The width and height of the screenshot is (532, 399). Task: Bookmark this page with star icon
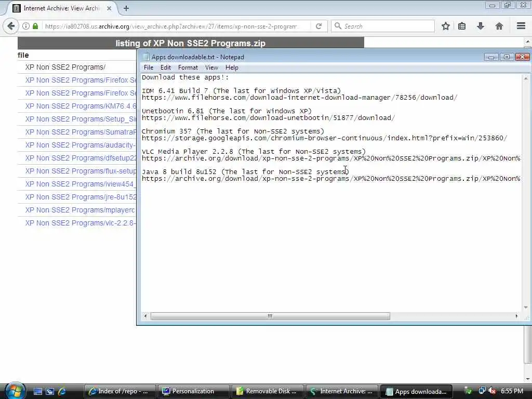click(x=445, y=26)
